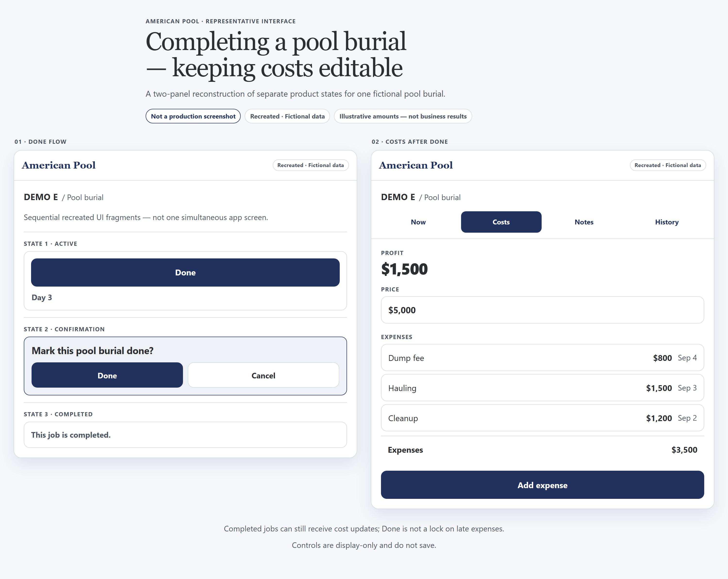Click the 'STATE 2 · CONFIRMATION' label
728x579 pixels.
coord(64,329)
